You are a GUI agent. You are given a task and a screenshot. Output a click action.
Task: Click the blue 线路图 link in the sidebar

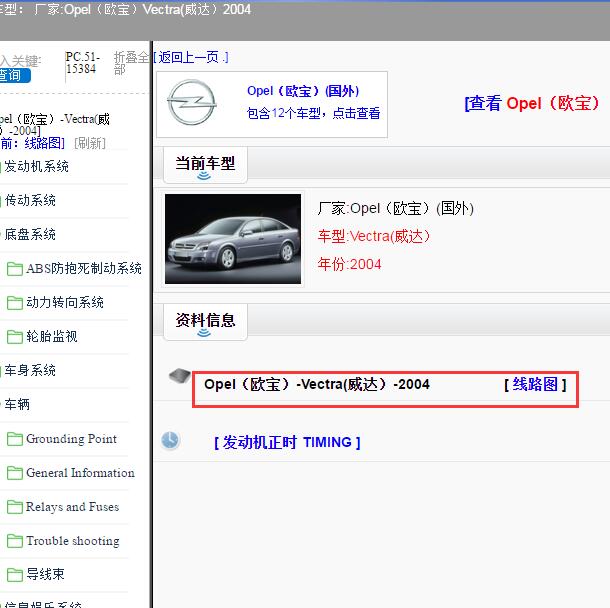pyautogui.click(x=44, y=143)
